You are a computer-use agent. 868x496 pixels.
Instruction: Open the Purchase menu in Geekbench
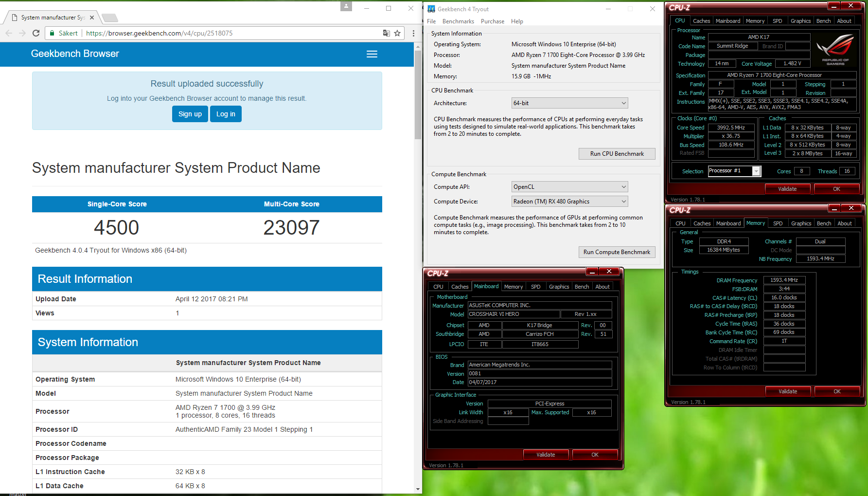click(493, 21)
